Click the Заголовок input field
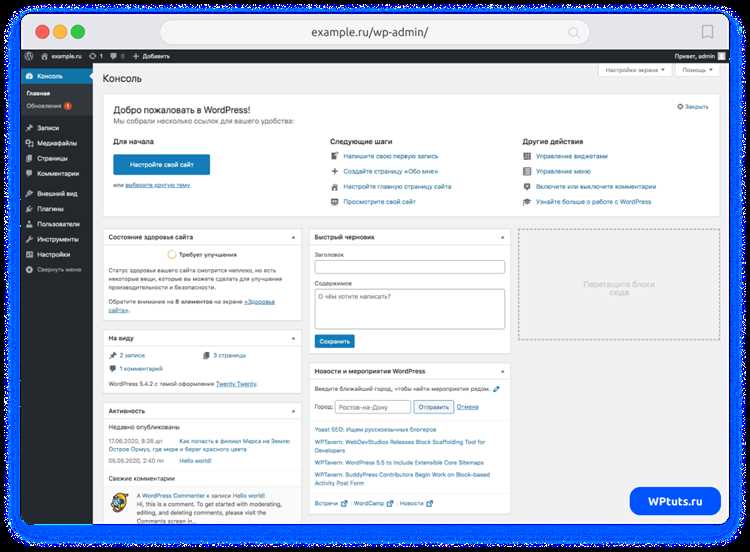Viewport: 750px width, 552px height. coord(409,267)
